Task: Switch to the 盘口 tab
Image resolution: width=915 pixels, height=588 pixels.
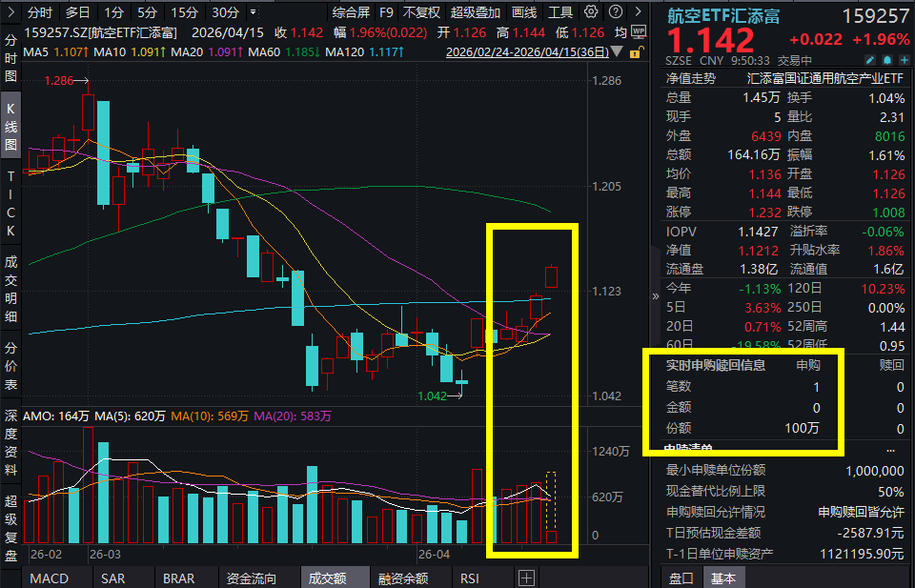Action: (x=681, y=578)
